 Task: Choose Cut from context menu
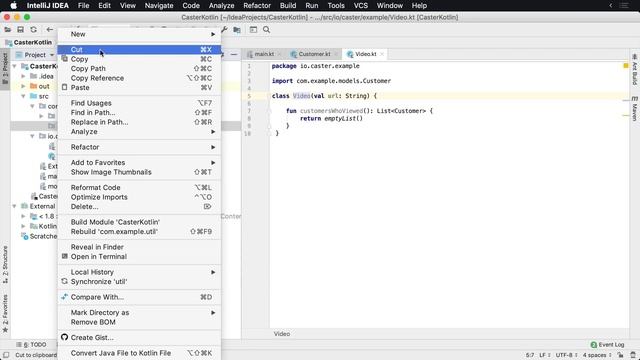click(139, 49)
